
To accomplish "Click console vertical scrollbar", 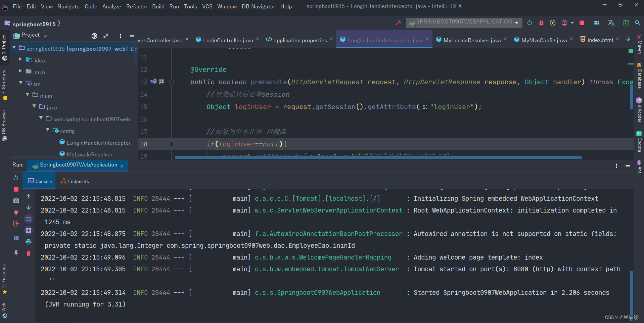I will (x=631, y=295).
